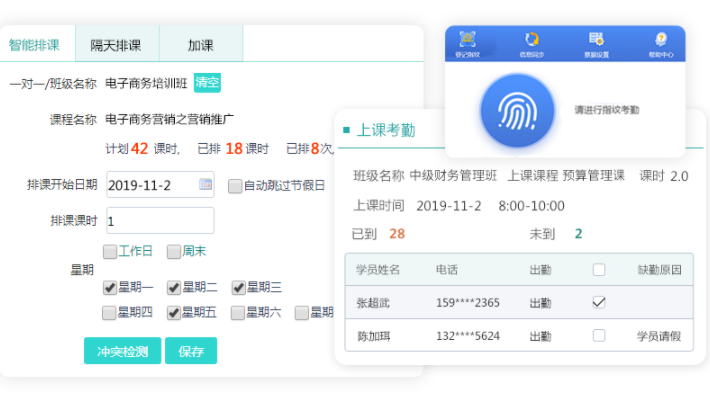
Task: Switch to the 加课 tab
Action: pyautogui.click(x=200, y=45)
